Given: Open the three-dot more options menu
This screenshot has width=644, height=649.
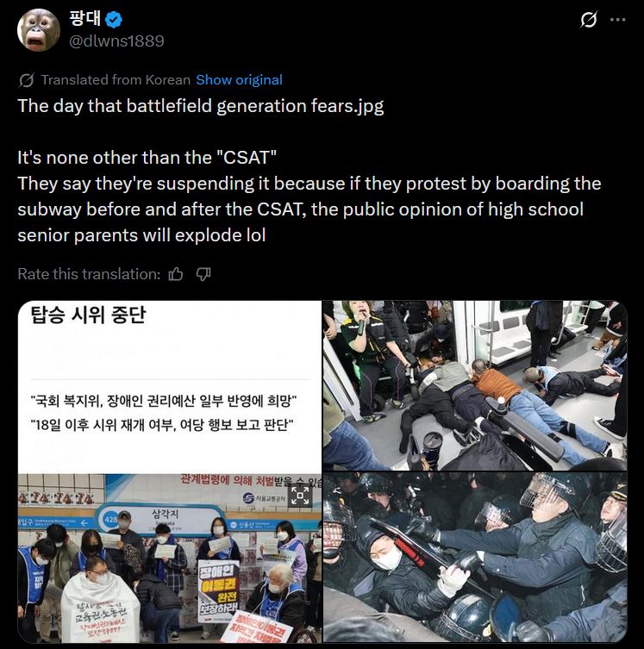Looking at the screenshot, I should click(617, 20).
